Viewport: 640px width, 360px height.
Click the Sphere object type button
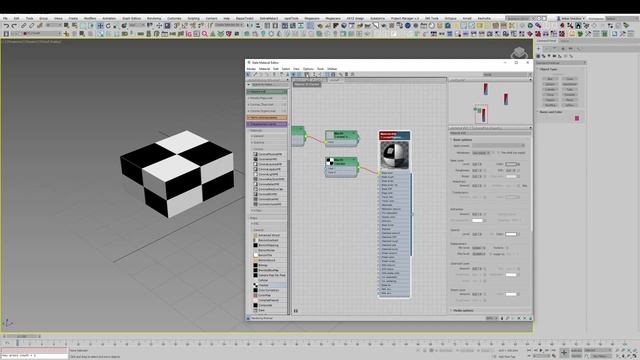coord(550,84)
